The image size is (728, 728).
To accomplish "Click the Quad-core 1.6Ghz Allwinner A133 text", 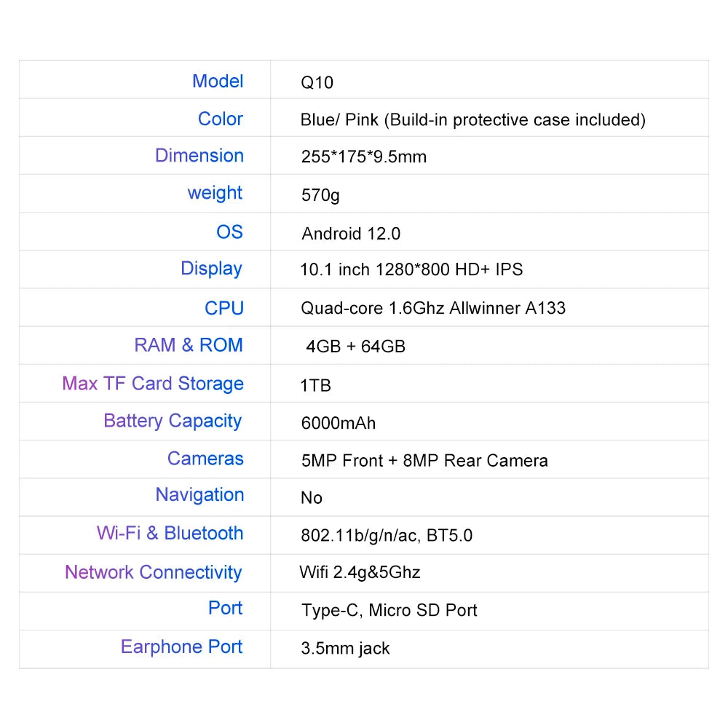I will point(433,308).
